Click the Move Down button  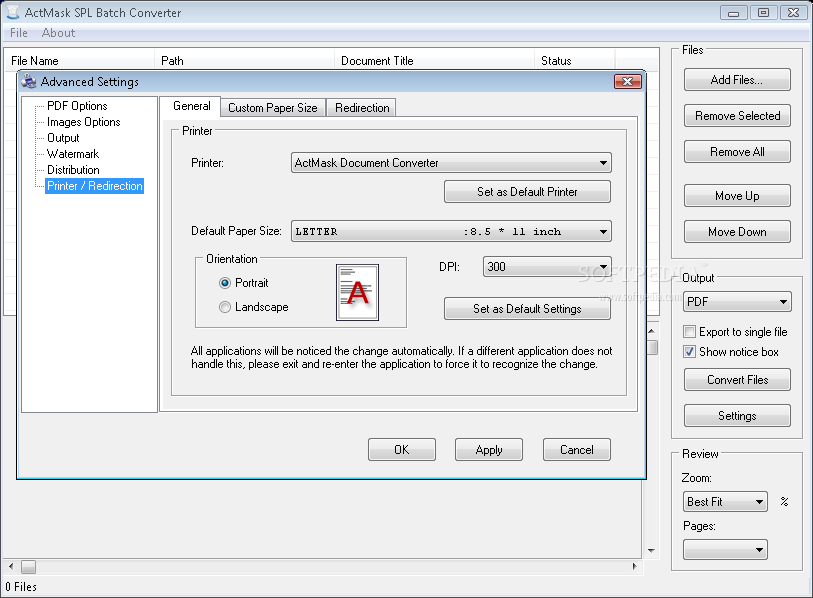pyautogui.click(x=737, y=232)
